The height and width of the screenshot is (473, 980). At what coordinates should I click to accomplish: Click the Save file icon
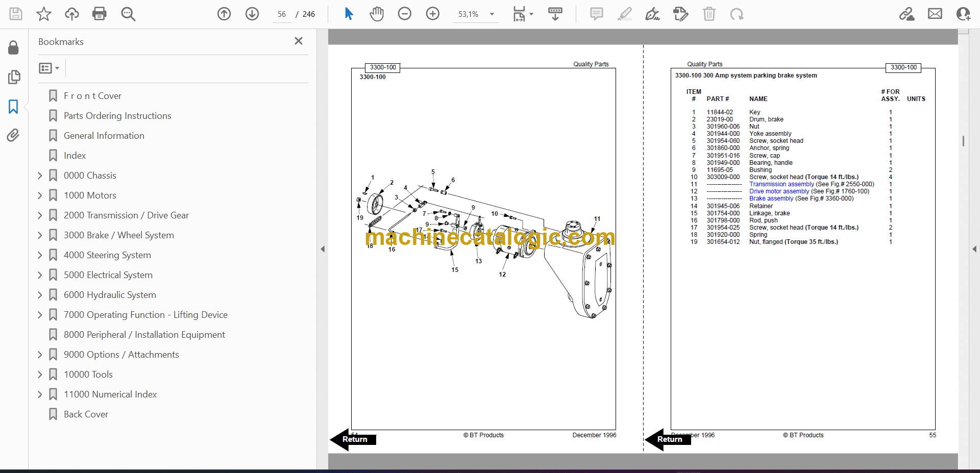tap(16, 14)
